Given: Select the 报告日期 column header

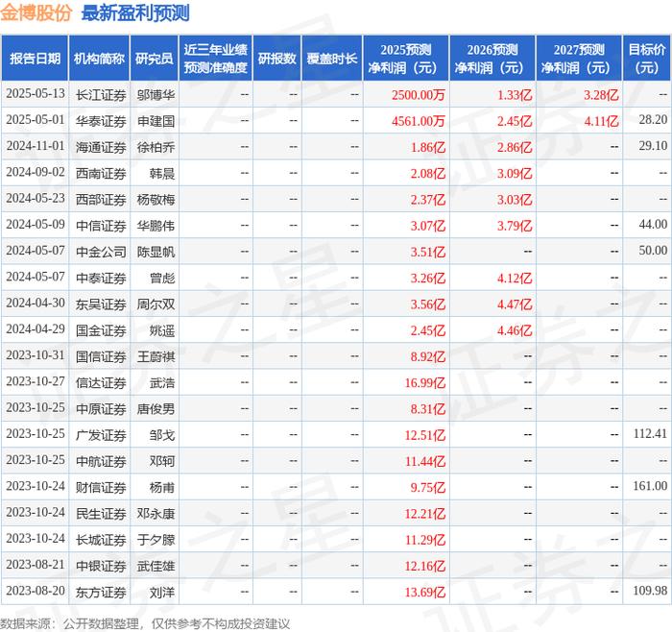Looking at the screenshot, I should point(35,59).
